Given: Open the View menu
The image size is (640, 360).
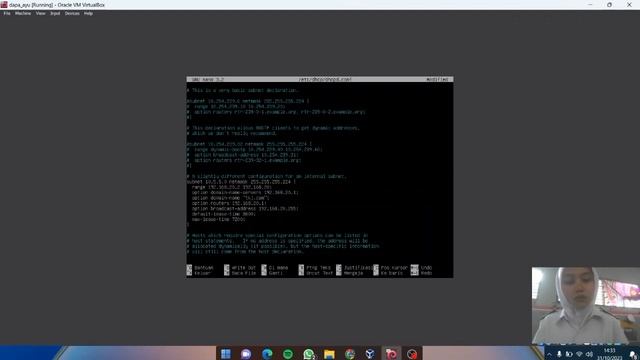Looking at the screenshot, I should tap(40, 13).
